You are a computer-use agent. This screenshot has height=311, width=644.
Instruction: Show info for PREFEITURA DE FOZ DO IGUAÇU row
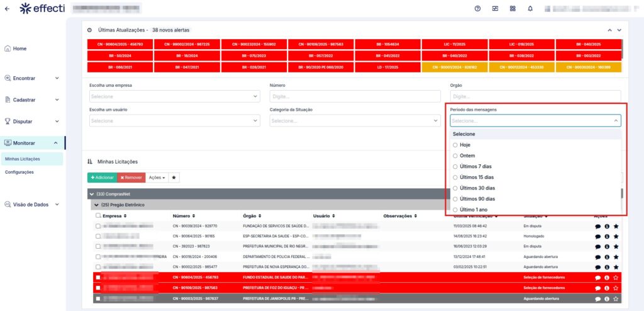(x=607, y=288)
